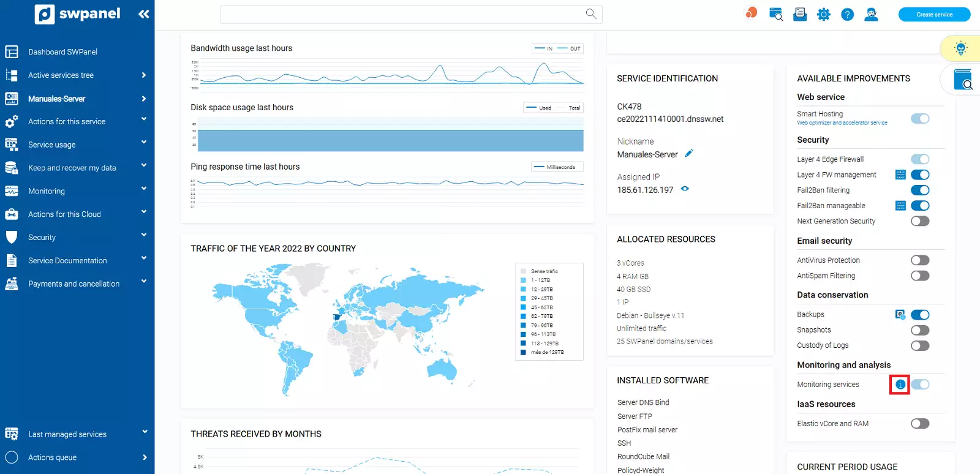
Task: Disable the Fail2Ban filtering toggle
Action: point(919,190)
